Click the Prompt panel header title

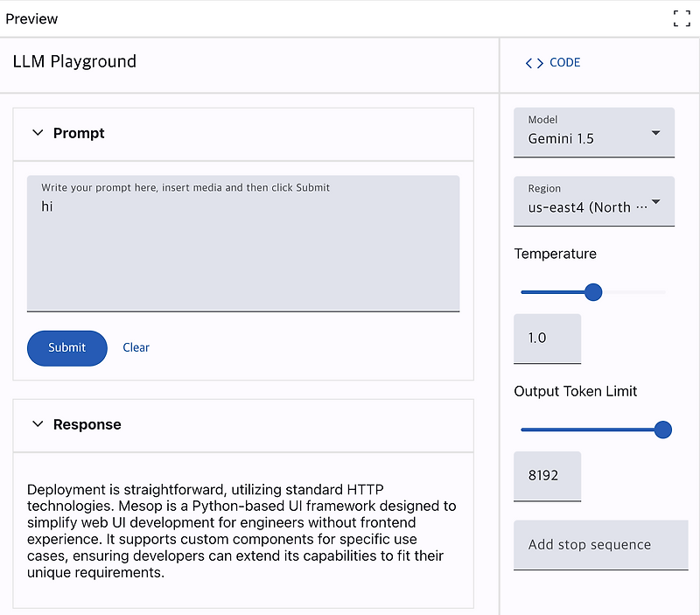click(79, 133)
